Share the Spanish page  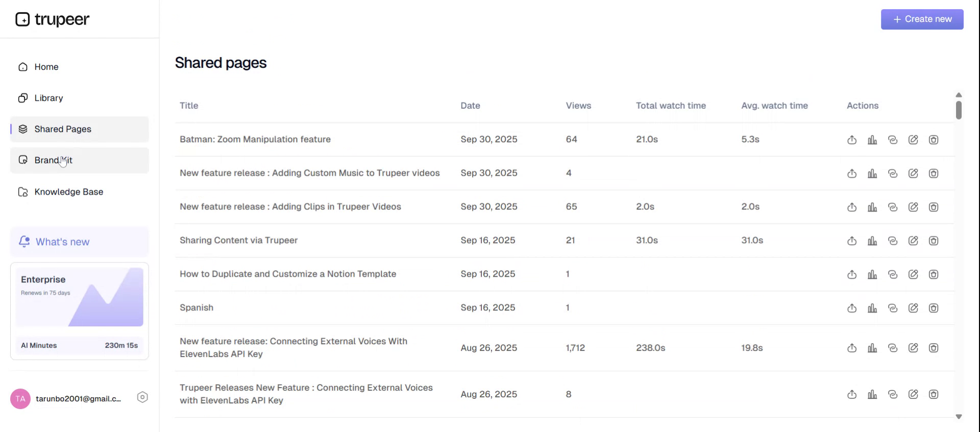852,308
